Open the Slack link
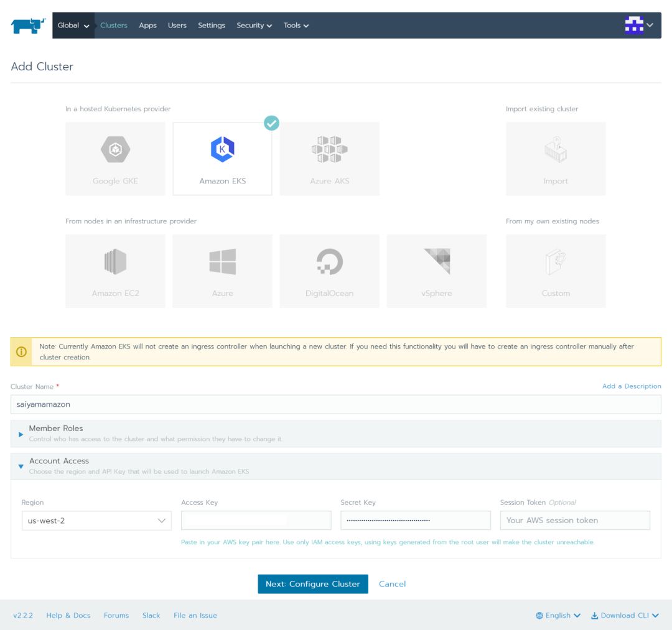 coord(151,616)
